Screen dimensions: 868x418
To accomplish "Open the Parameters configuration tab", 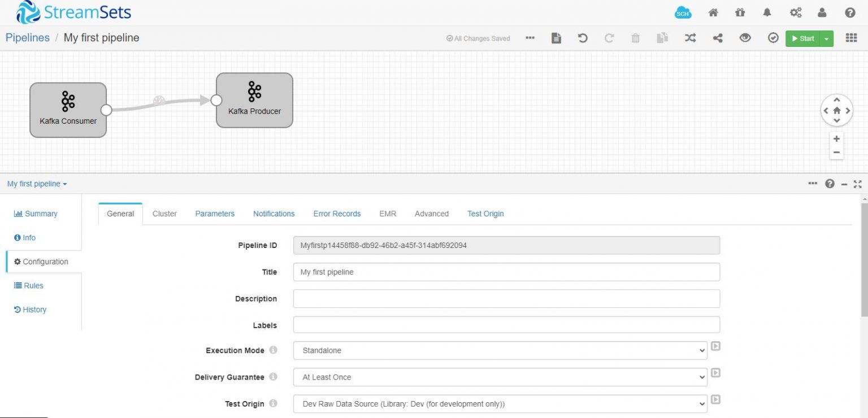I will coord(215,214).
